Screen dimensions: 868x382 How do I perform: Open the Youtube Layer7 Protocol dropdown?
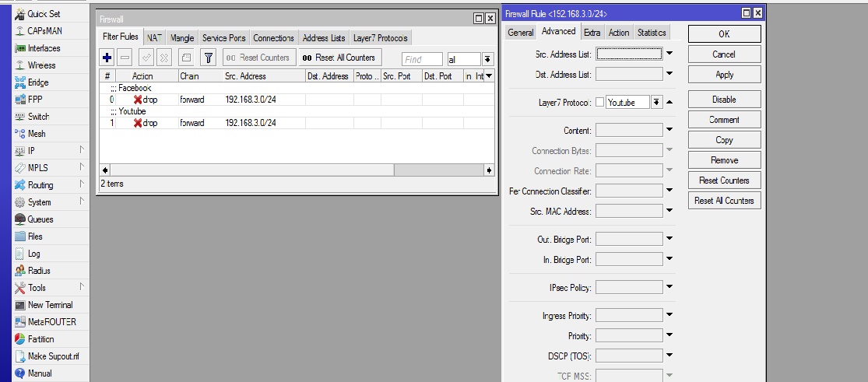(656, 103)
